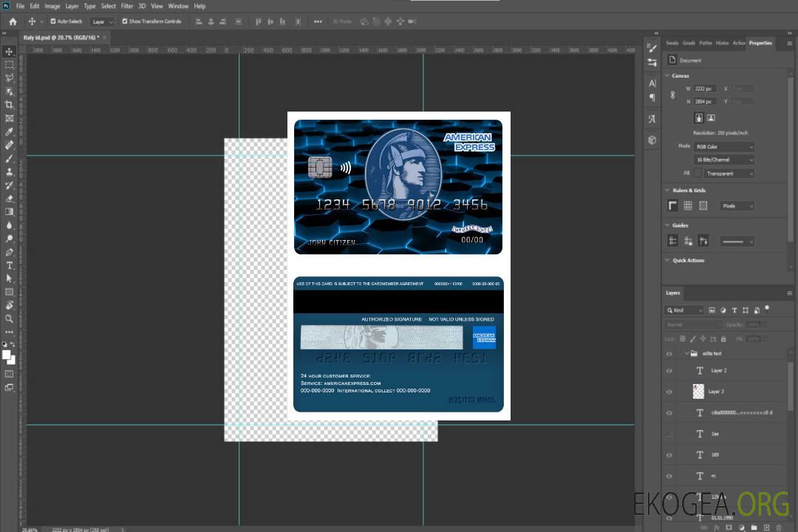Select the Pen tool

[x=9, y=252]
